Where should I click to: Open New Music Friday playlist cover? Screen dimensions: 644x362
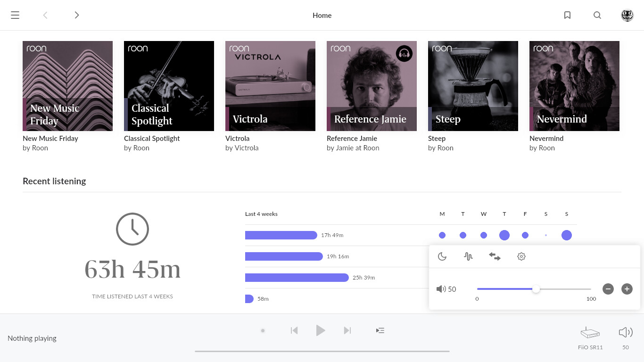[67, 86]
